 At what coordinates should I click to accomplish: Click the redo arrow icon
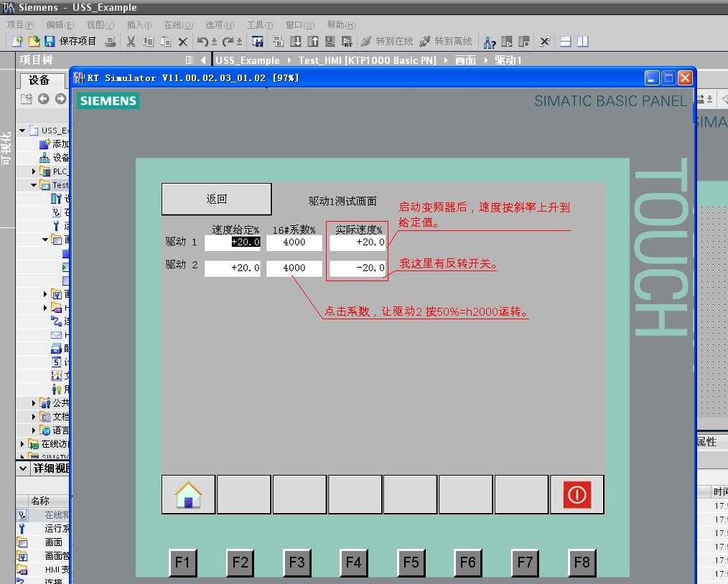(228, 42)
